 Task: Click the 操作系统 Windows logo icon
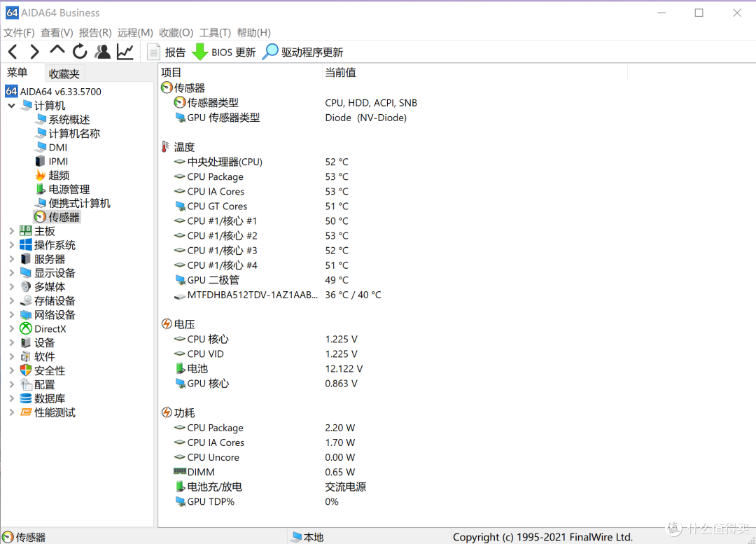[x=26, y=245]
